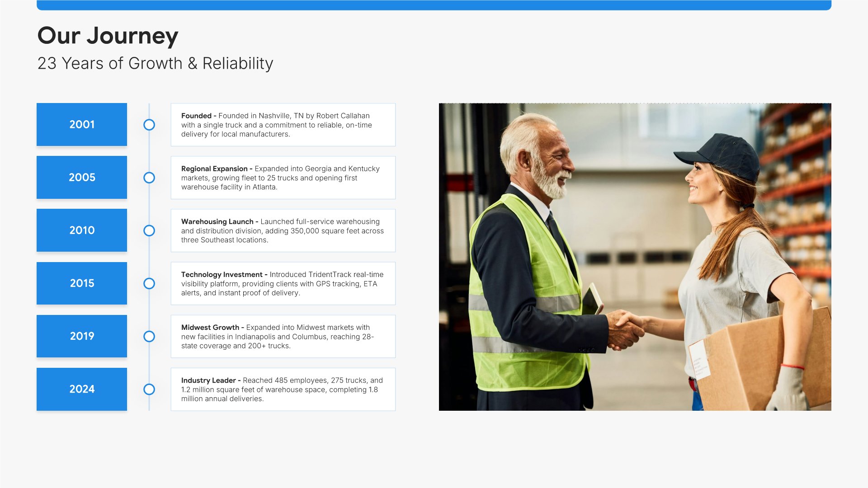
Task: Click the Midwest Growth text card
Action: click(283, 336)
